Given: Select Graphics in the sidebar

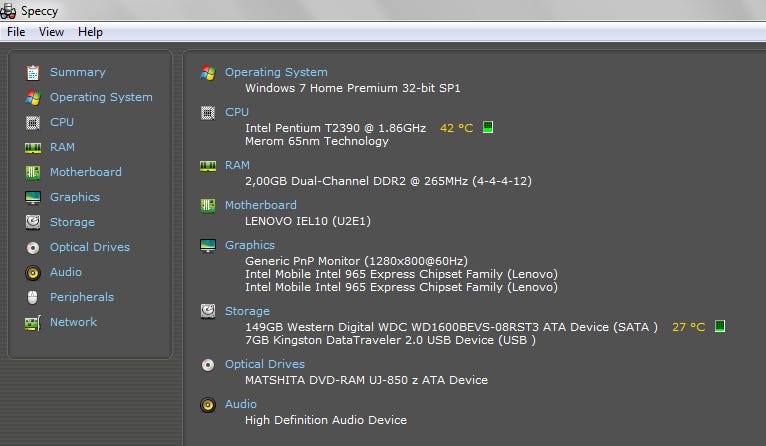Looking at the screenshot, I should point(75,197).
